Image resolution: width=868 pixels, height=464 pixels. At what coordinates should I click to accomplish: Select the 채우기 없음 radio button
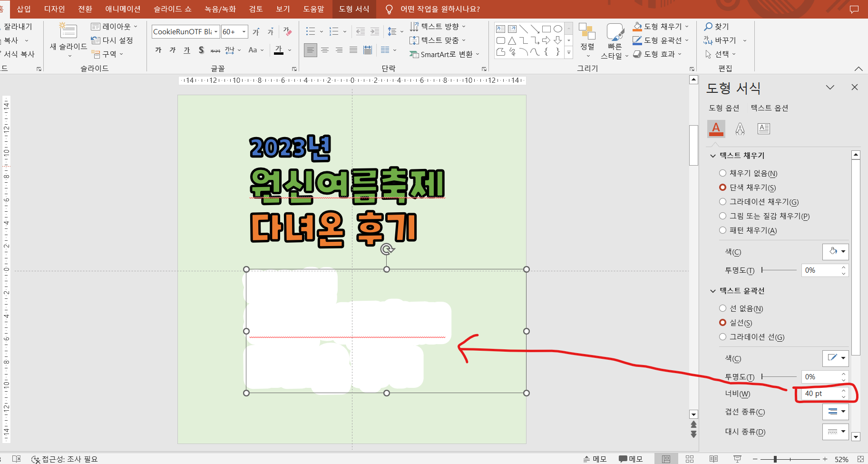click(722, 173)
